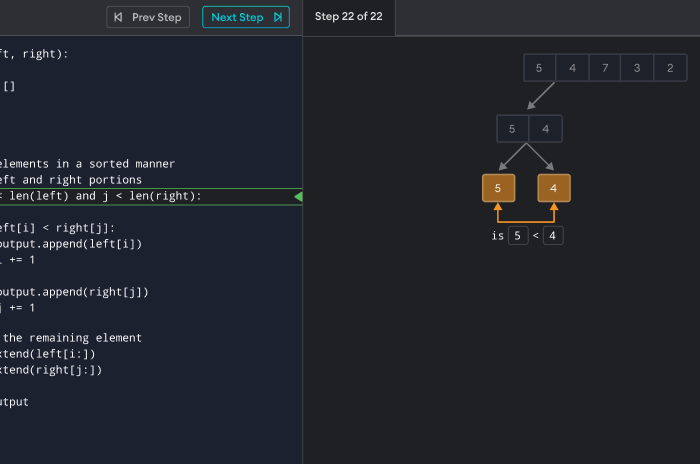Click the orange comparison bracket arrow
The width and height of the screenshot is (700, 464).
526,219
